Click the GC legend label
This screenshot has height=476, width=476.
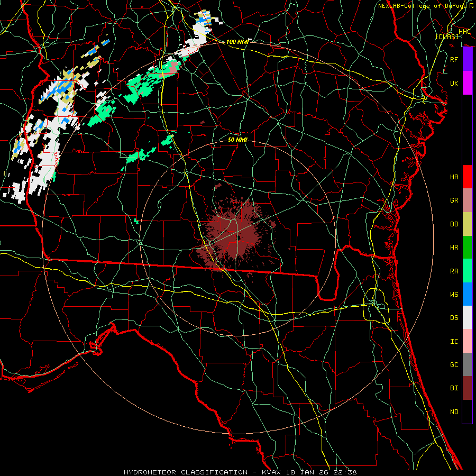(x=454, y=365)
